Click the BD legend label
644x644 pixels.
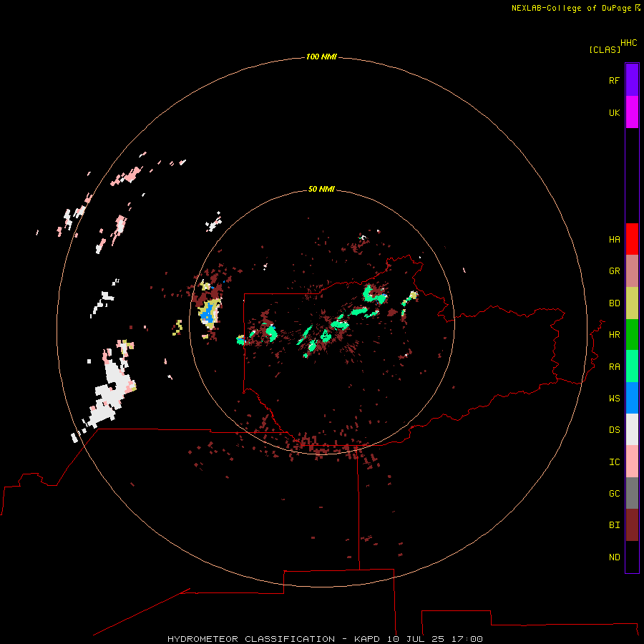[x=614, y=303]
